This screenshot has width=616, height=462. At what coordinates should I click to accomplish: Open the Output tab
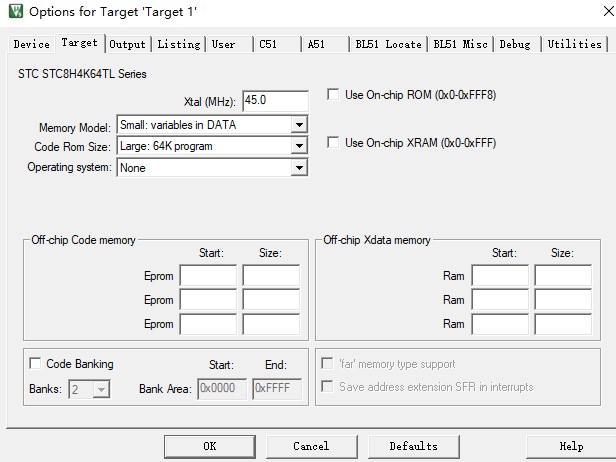click(127, 44)
